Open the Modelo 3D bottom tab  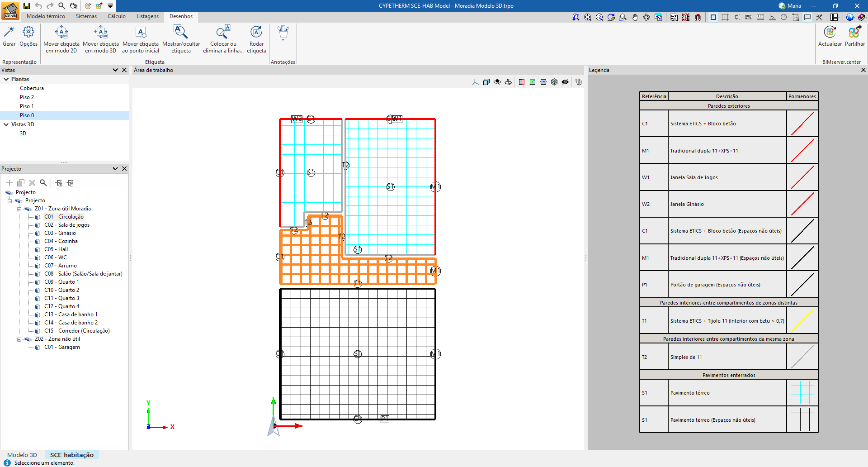22,455
